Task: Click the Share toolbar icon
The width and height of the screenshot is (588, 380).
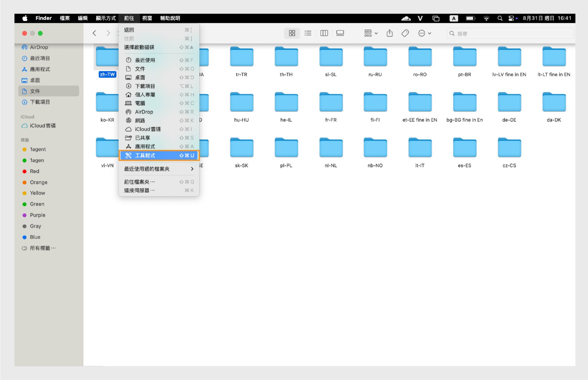Action: click(390, 33)
